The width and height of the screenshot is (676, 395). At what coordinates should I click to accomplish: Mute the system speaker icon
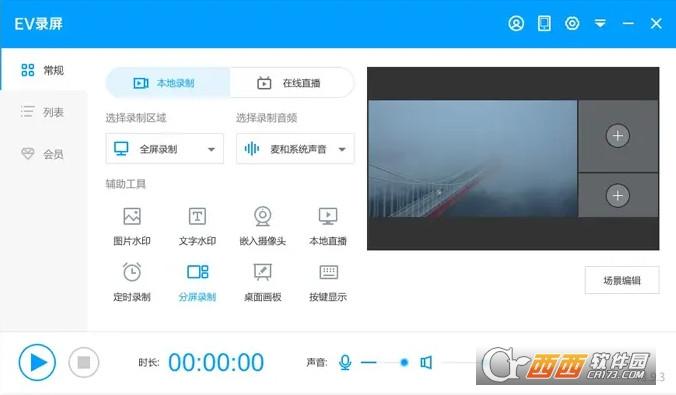[426, 362]
